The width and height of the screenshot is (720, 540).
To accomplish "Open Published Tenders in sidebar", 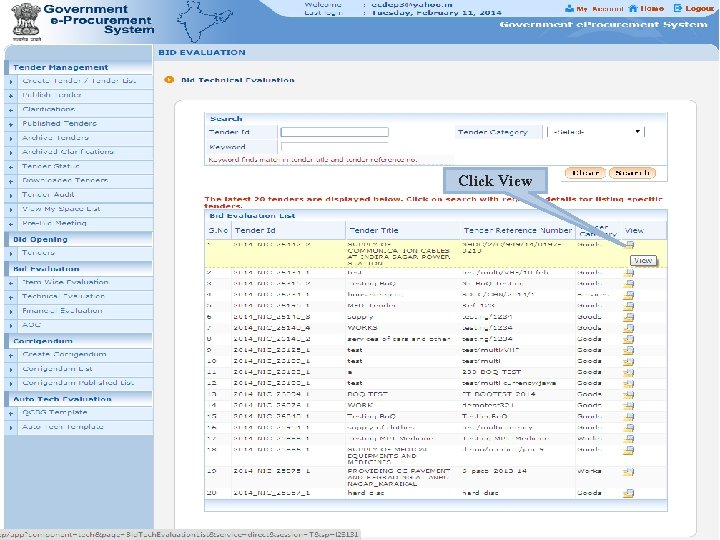I will coord(60,124).
